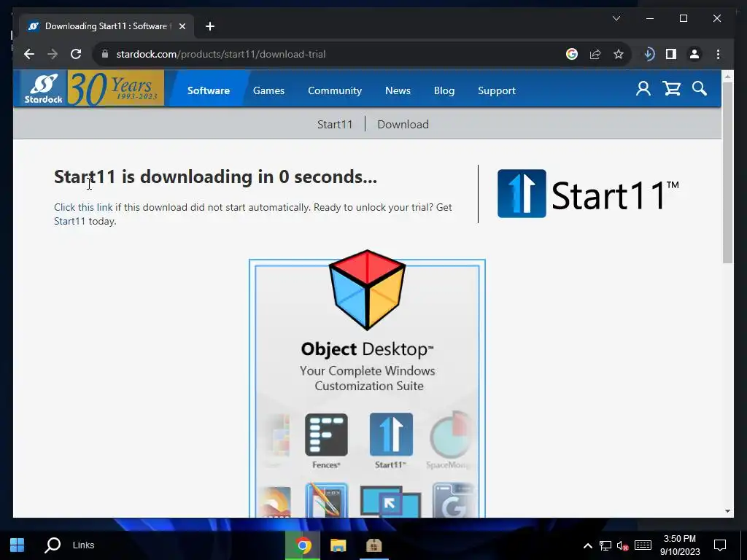This screenshot has width=747, height=560.
Task: Click the Object Desktop cube logo
Action: coord(367,289)
